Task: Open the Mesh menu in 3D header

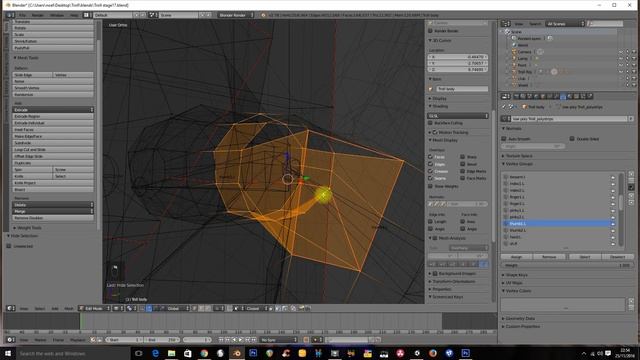Action: 69,309
